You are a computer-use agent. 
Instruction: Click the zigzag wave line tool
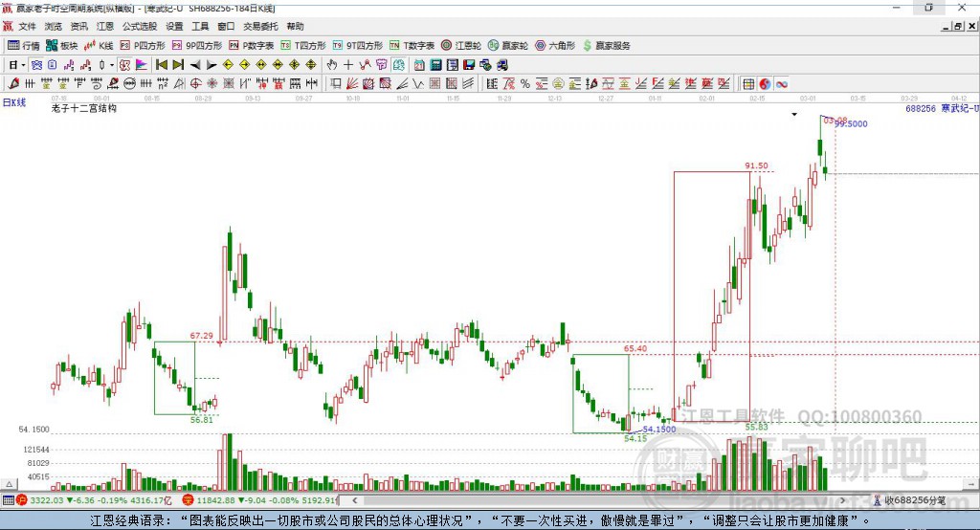pyautogui.click(x=418, y=84)
